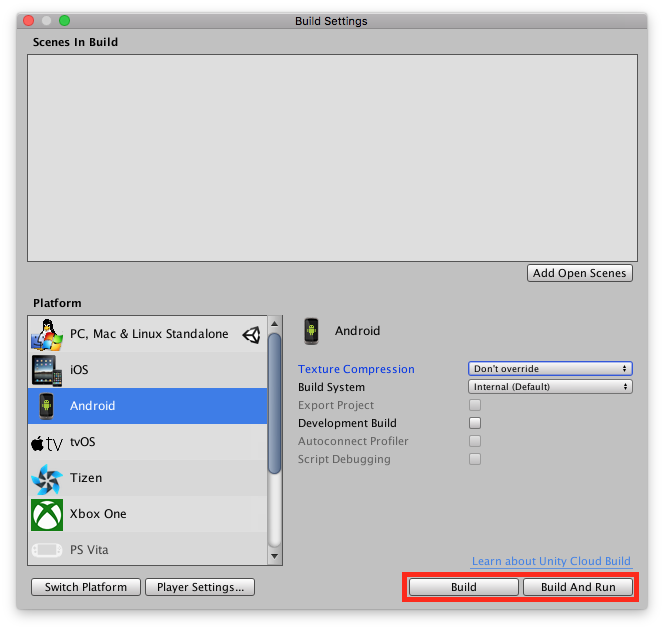The width and height of the screenshot is (664, 630).
Task: Click the Xbox One logo icon
Action: tap(47, 515)
